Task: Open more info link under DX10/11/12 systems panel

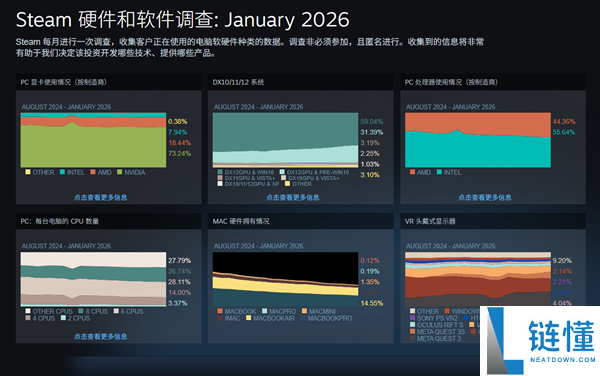Action: pyautogui.click(x=292, y=197)
